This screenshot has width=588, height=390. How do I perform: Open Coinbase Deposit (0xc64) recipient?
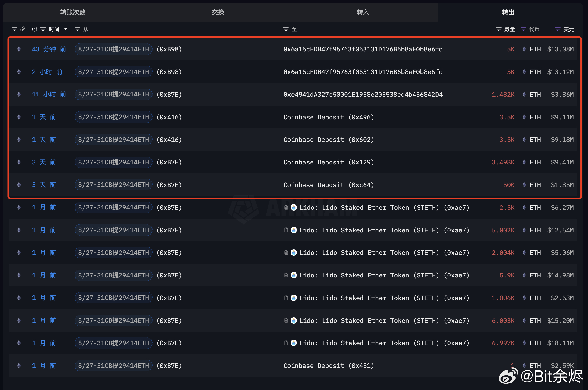tap(329, 185)
